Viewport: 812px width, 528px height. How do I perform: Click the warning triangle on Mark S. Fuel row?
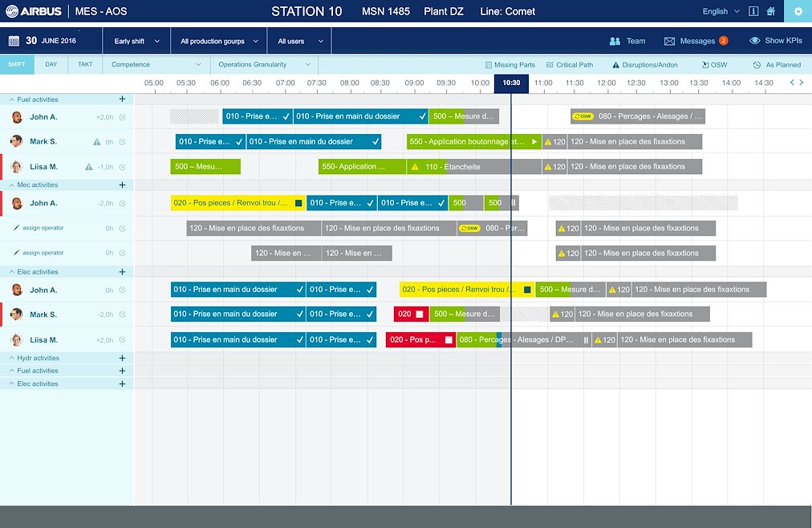(96, 142)
